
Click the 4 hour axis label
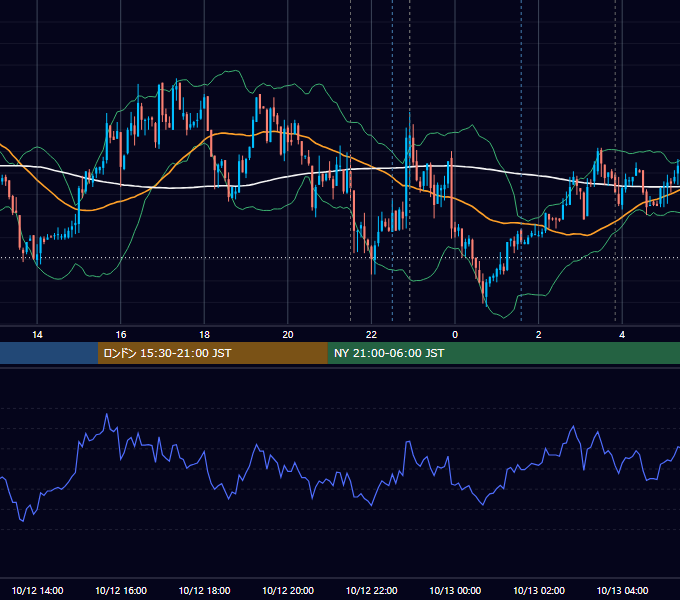(622, 335)
